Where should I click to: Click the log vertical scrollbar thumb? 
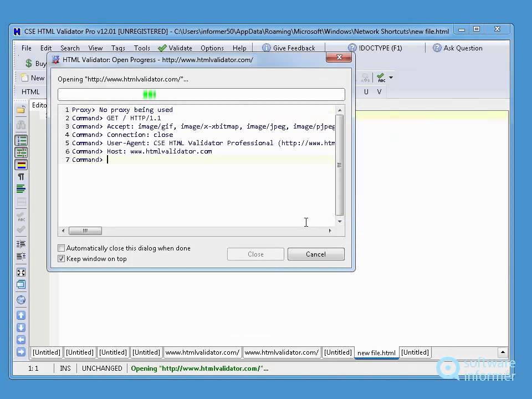click(x=339, y=165)
